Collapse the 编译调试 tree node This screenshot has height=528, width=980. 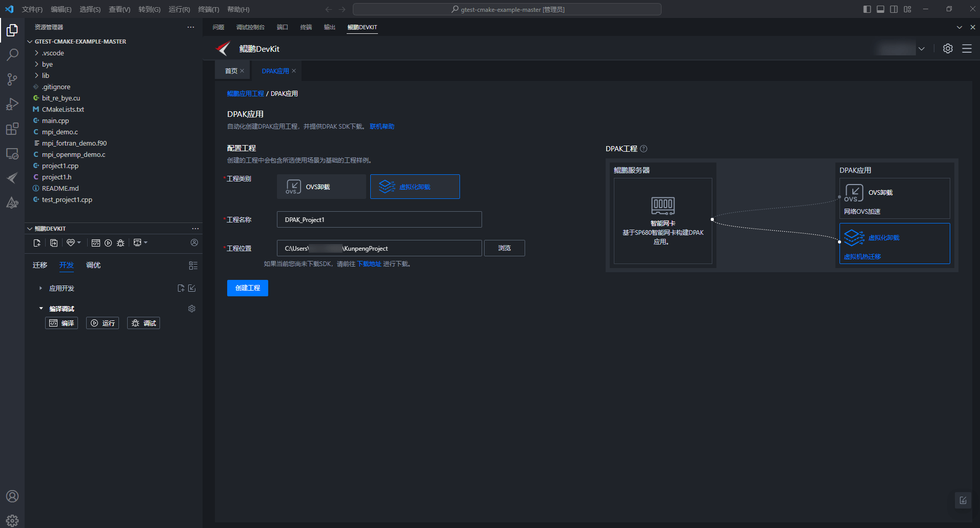41,309
